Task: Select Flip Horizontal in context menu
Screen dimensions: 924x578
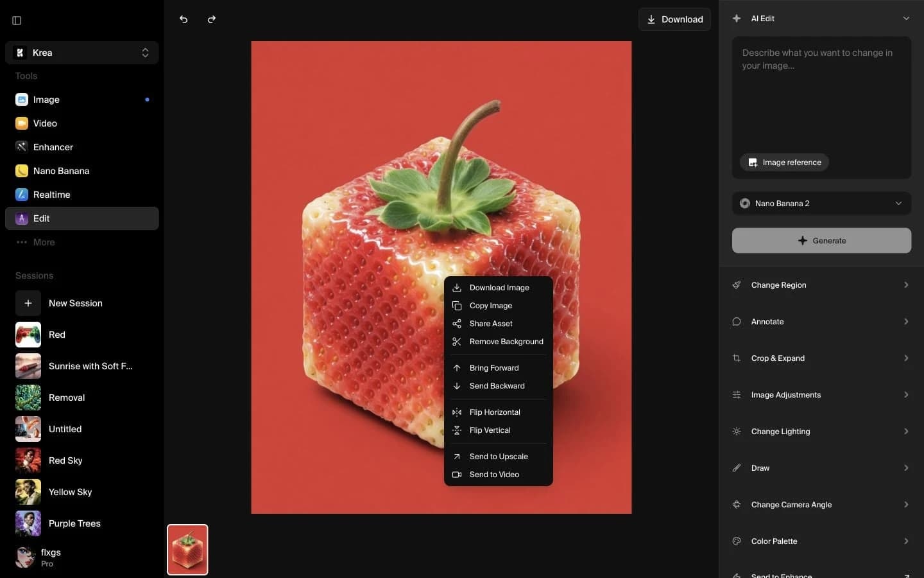Action: coord(499,412)
